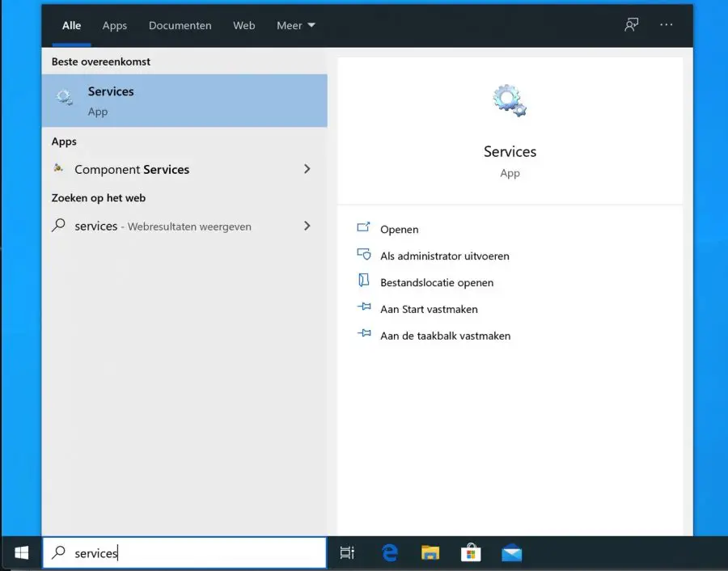Open services web results entry
Image resolution: width=728 pixels, height=571 pixels.
pyautogui.click(x=184, y=226)
